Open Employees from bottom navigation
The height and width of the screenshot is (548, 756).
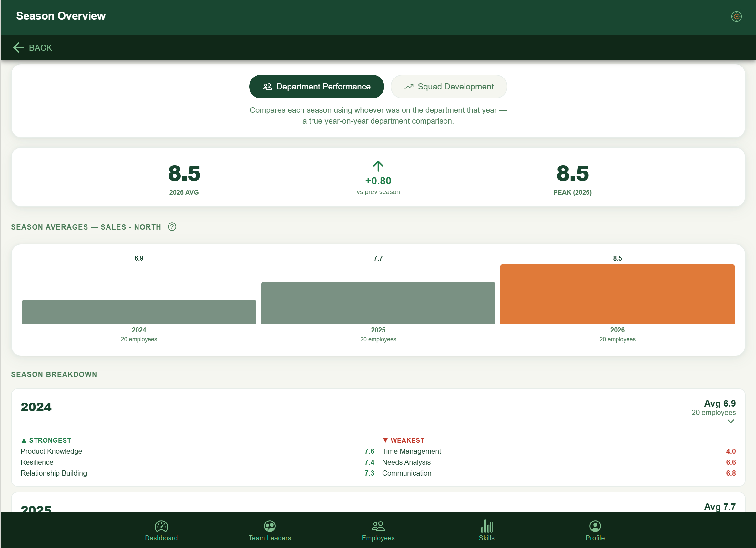[378, 531]
